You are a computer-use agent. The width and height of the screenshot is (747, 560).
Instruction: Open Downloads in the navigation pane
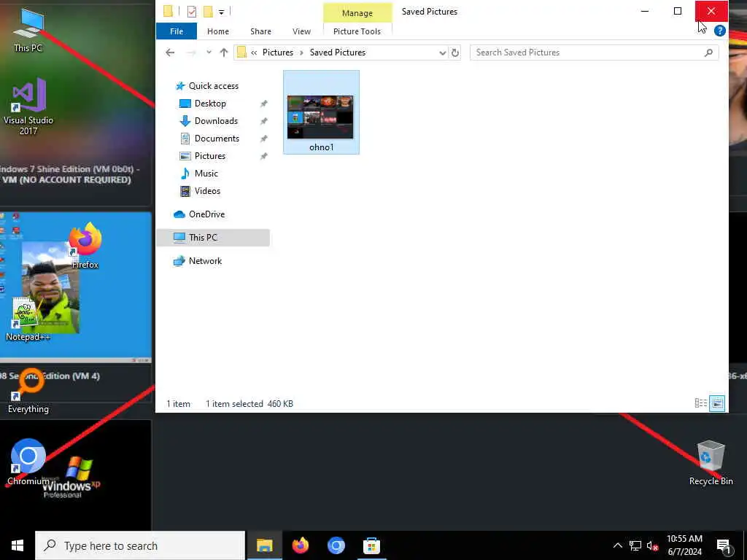216,121
